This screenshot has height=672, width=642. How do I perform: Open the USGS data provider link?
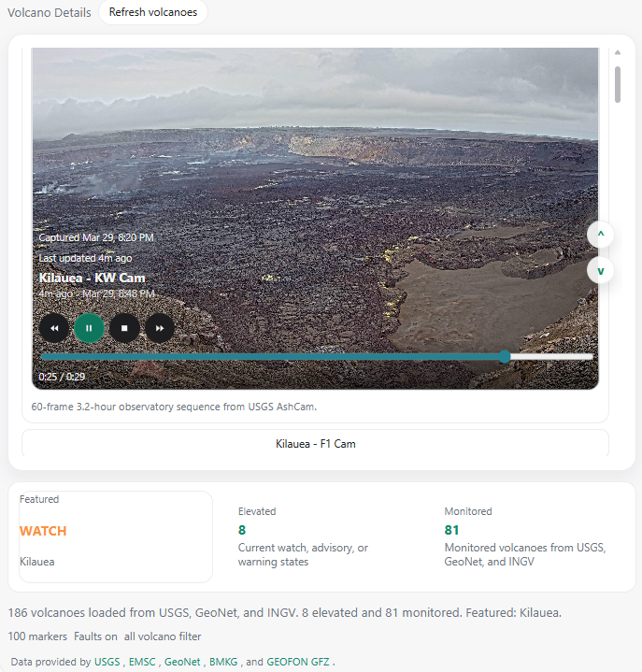click(x=107, y=662)
